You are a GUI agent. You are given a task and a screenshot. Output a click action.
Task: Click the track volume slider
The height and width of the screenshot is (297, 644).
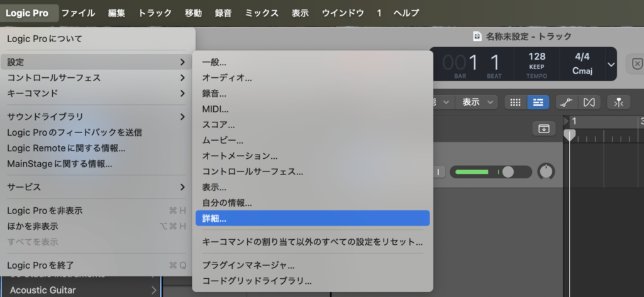pyautogui.click(x=491, y=172)
